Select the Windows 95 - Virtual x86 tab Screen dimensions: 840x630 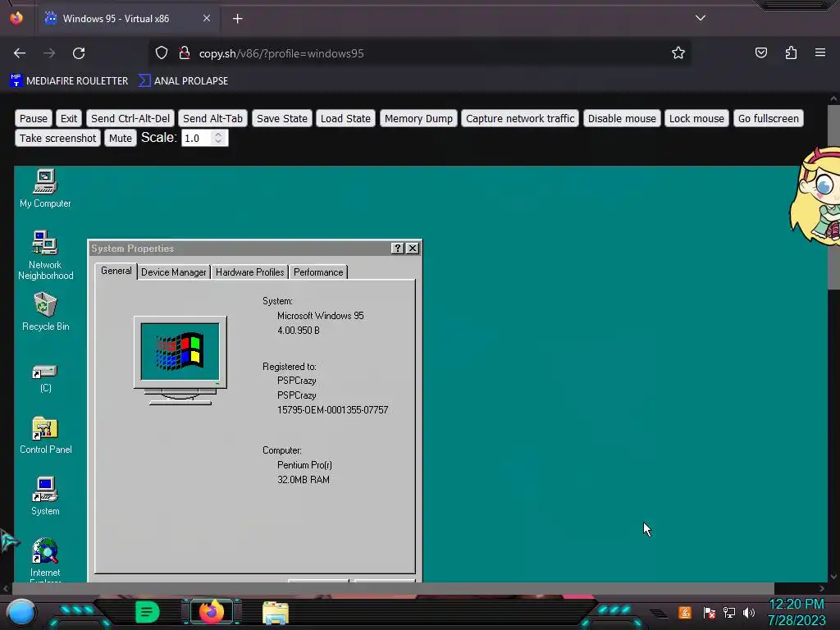tap(126, 19)
